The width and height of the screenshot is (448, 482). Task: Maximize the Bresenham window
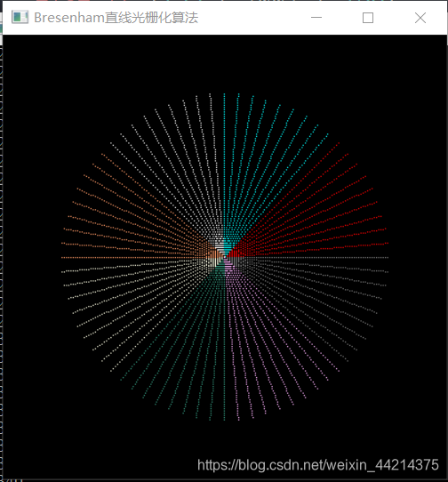click(x=368, y=18)
